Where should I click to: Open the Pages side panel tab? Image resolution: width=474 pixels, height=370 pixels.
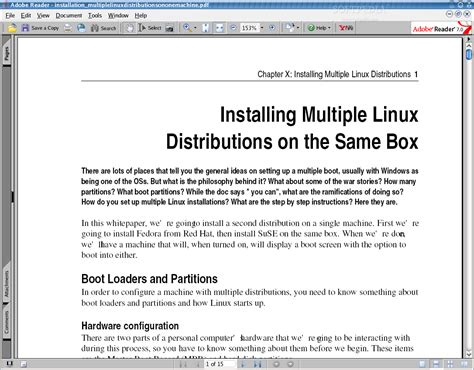(x=6, y=52)
